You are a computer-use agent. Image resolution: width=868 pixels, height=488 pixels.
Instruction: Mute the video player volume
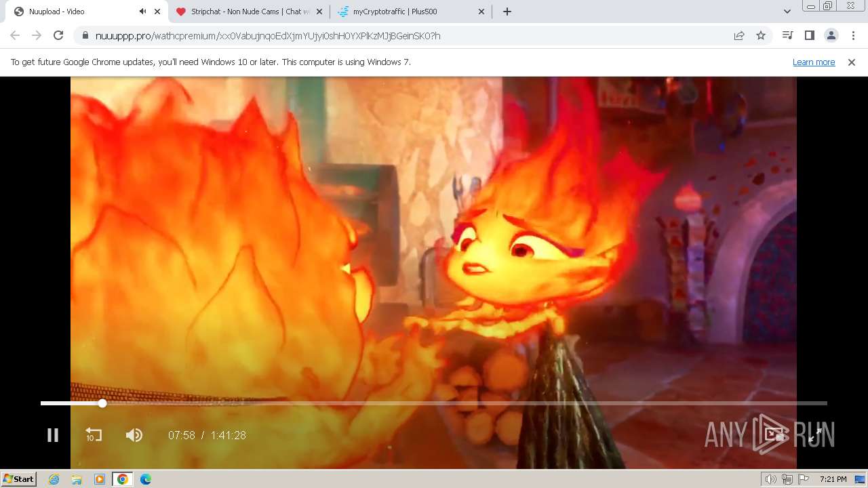(x=134, y=435)
